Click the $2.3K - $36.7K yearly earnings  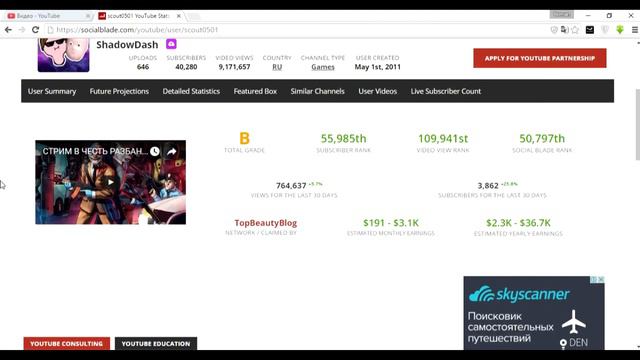coord(518,223)
